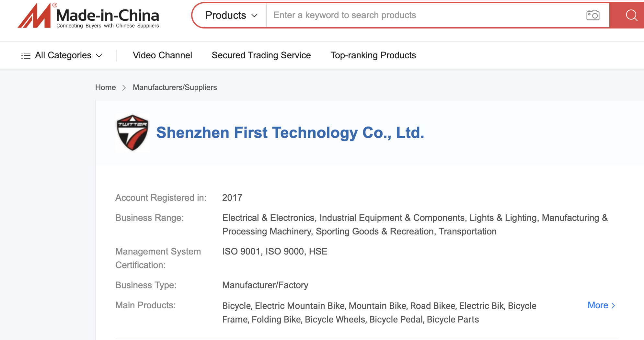The width and height of the screenshot is (644, 340).
Task: Click the camera image search icon
Action: click(x=593, y=15)
